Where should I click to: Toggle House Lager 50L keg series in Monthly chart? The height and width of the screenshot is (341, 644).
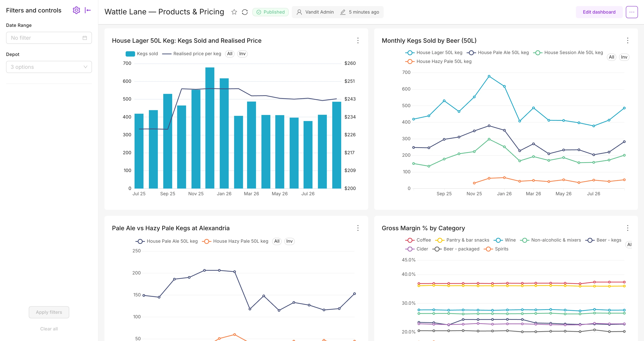(434, 53)
